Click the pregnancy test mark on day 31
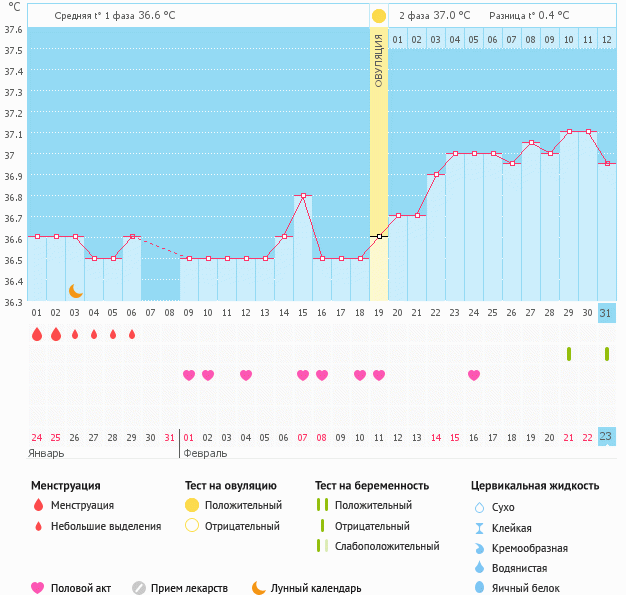The width and height of the screenshot is (626, 595). [x=606, y=354]
